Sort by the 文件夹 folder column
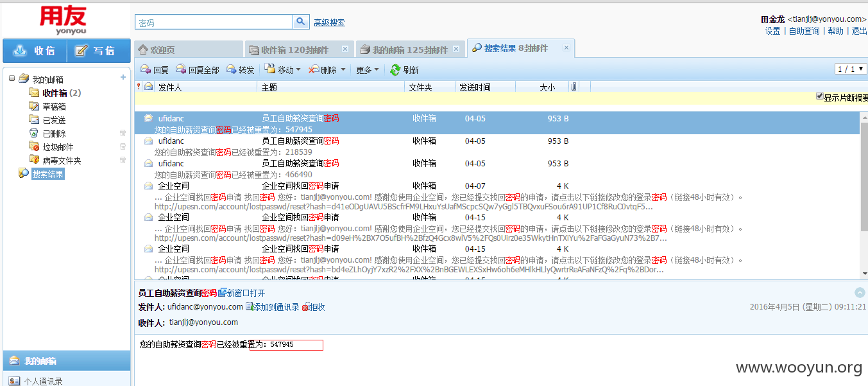Image resolution: width=868 pixels, height=386 pixels. click(420, 87)
